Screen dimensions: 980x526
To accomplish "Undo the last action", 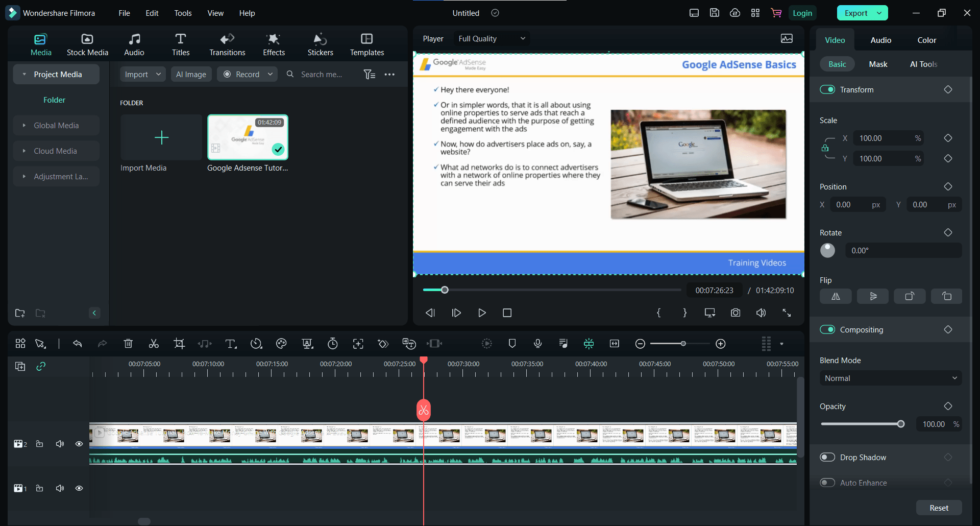I will [77, 344].
